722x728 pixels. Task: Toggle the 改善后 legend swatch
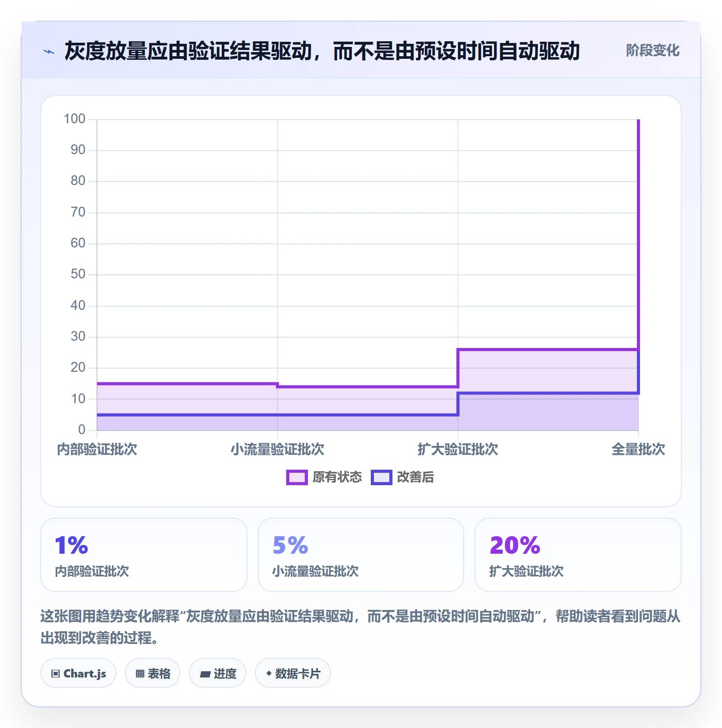click(381, 477)
